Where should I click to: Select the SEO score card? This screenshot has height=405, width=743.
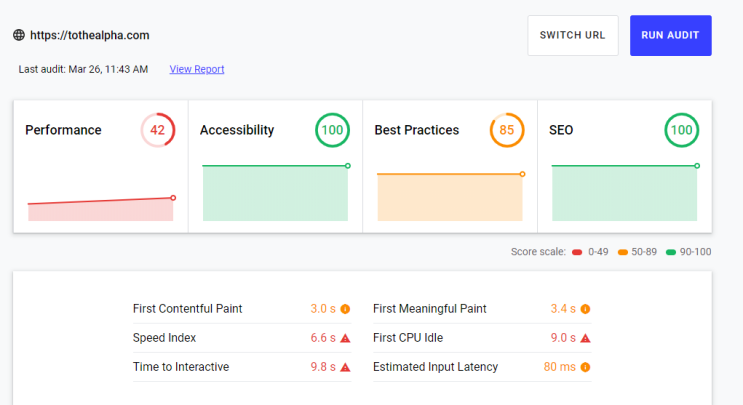coord(625,166)
